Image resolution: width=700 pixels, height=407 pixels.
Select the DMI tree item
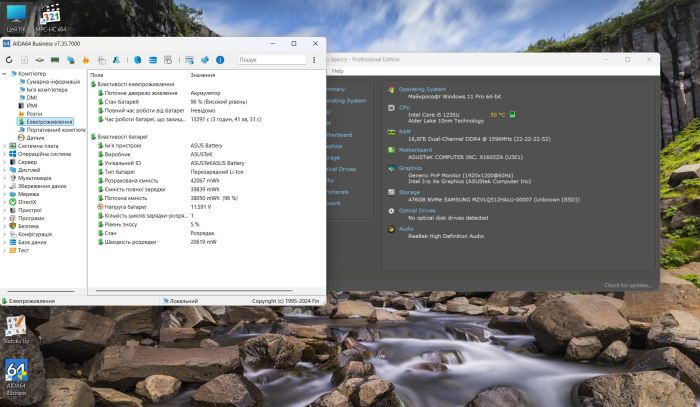(x=32, y=98)
